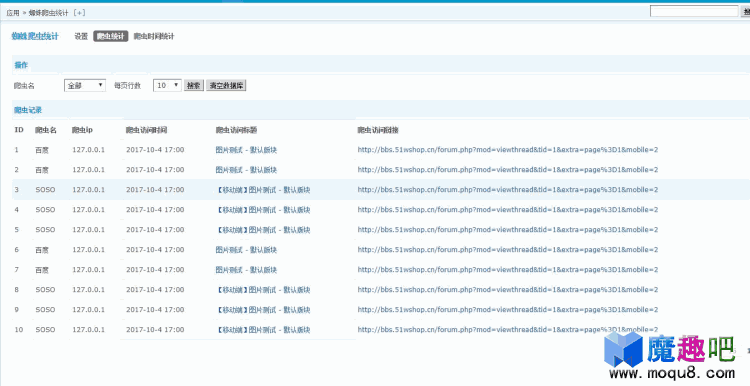Image resolution: width=750 pixels, height=386 pixels.
Task: Follow the bbs.51wshop.cn URL in row 4
Action: coord(508,210)
